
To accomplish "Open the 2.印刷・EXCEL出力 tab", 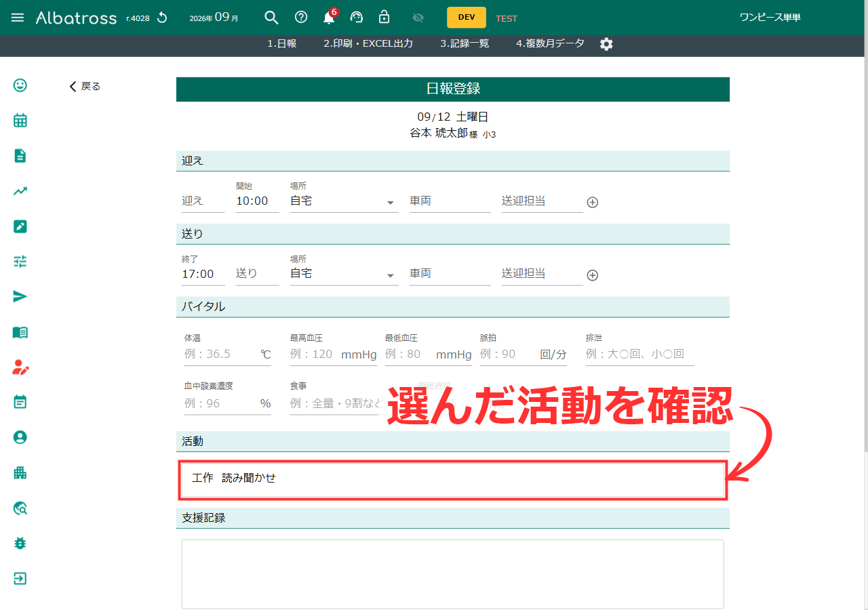I will click(x=368, y=43).
